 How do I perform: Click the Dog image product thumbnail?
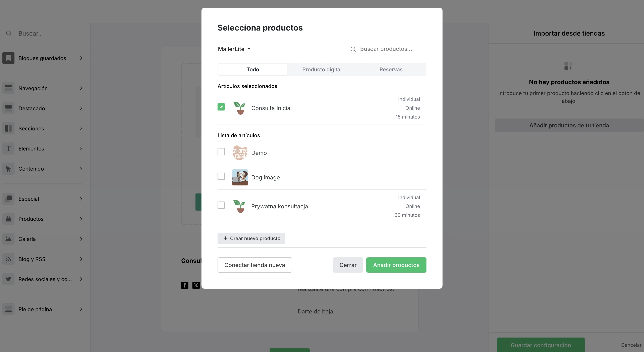pyautogui.click(x=240, y=177)
